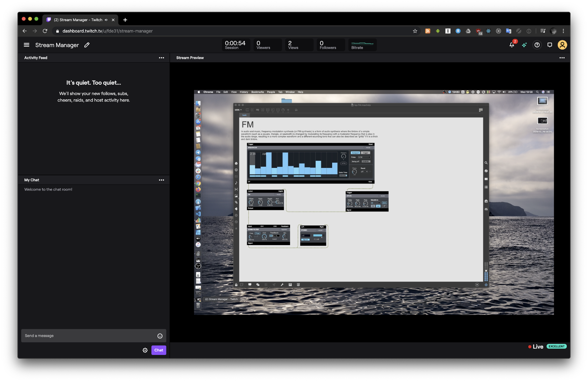The image size is (588, 382).
Task: Open the whispers speech bubble icon
Action: (549, 45)
